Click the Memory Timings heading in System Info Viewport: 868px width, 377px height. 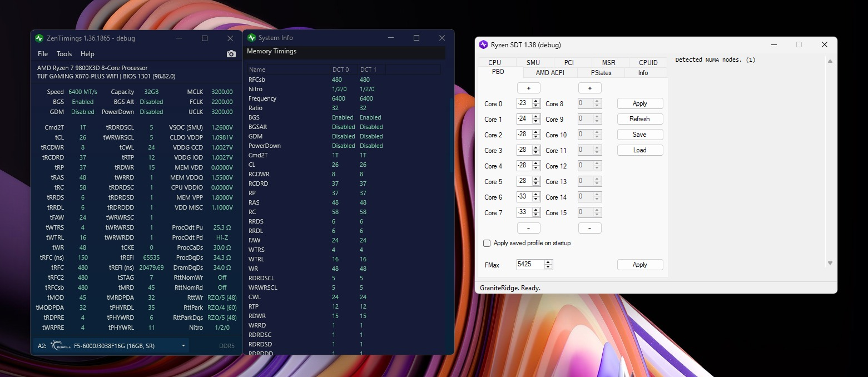[271, 51]
